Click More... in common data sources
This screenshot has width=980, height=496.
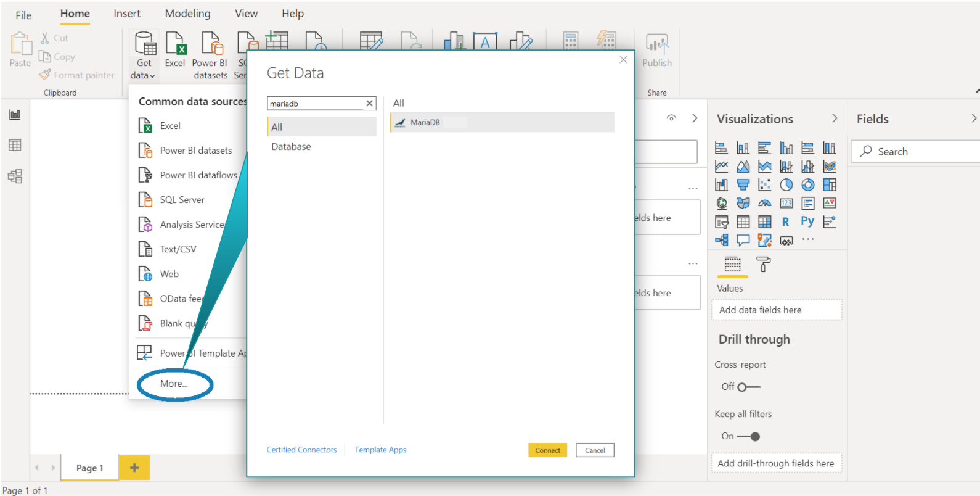174,384
